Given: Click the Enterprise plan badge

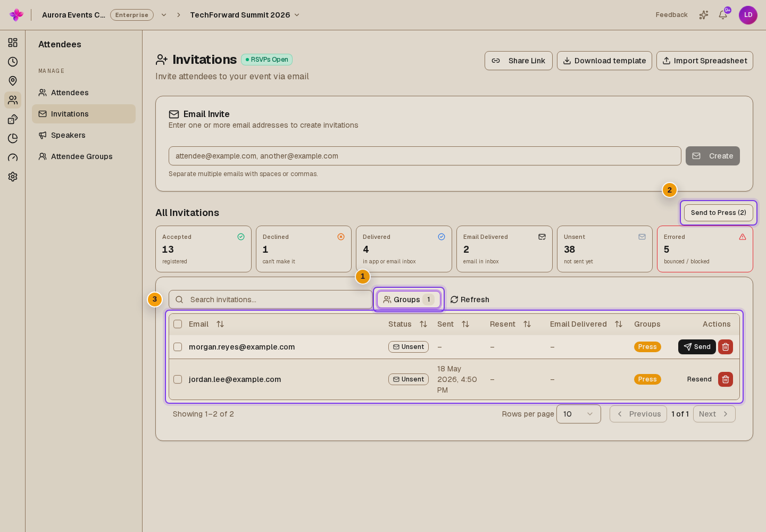Looking at the screenshot, I should (x=132, y=15).
